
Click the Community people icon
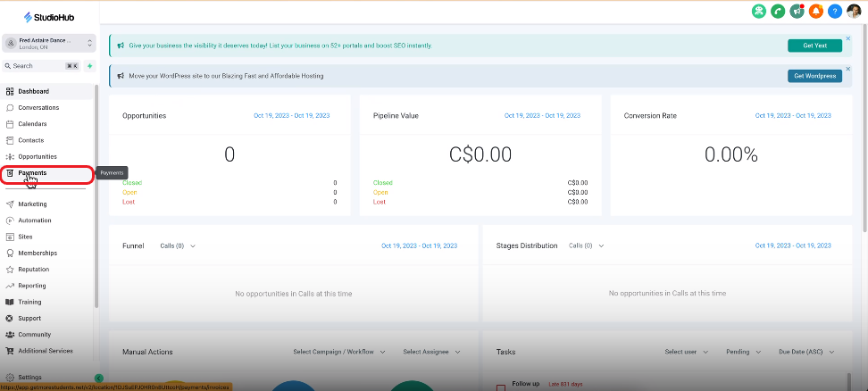tap(10, 335)
